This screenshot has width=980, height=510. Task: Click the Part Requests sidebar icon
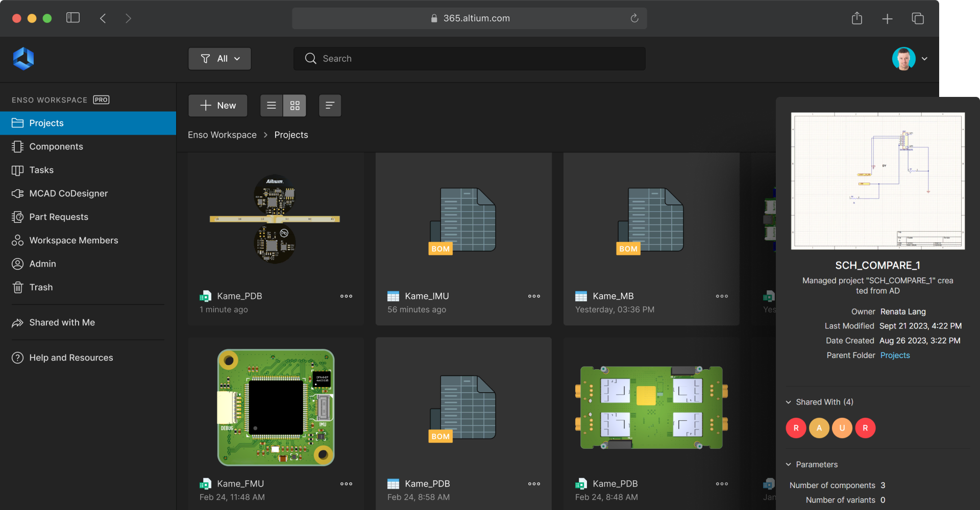[x=18, y=217]
